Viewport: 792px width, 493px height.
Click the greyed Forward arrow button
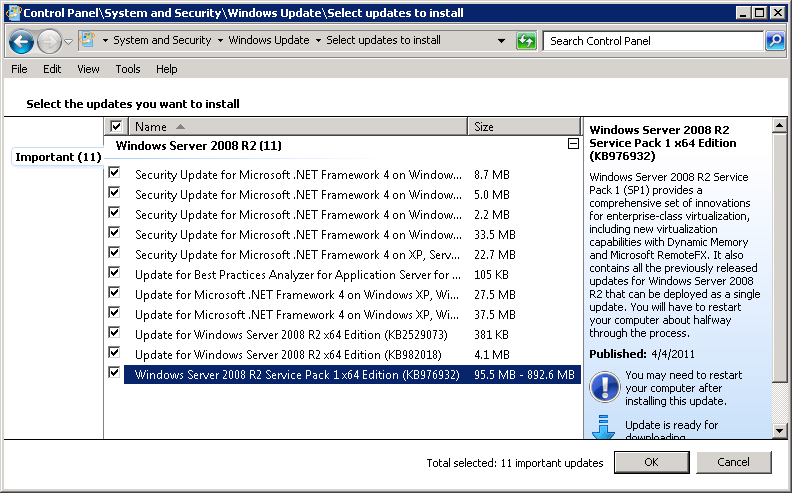(x=50, y=41)
